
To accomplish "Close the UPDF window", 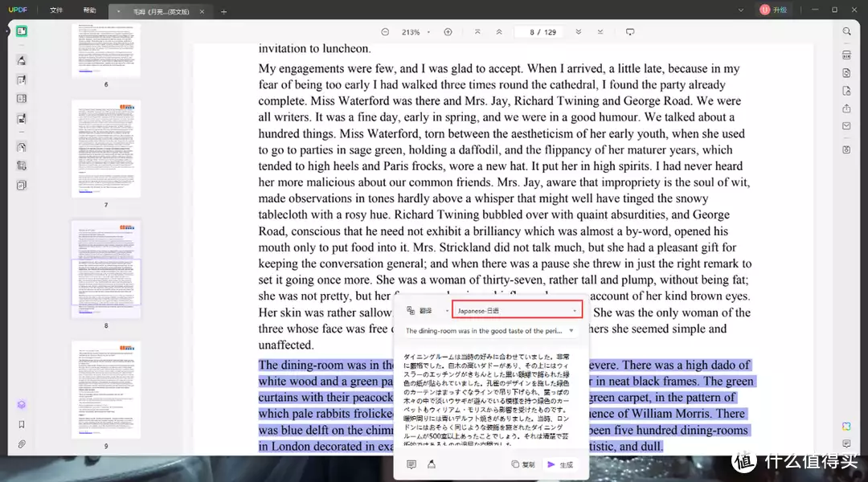I will click(854, 10).
